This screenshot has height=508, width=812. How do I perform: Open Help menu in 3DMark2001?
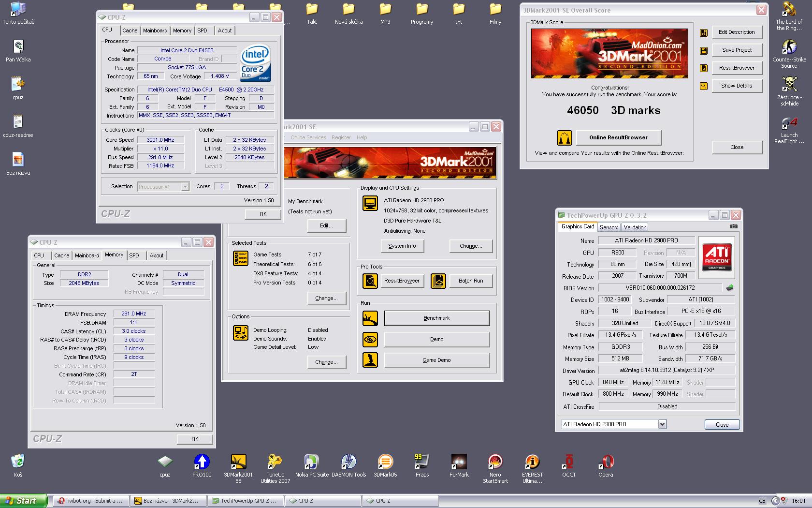pyautogui.click(x=362, y=137)
